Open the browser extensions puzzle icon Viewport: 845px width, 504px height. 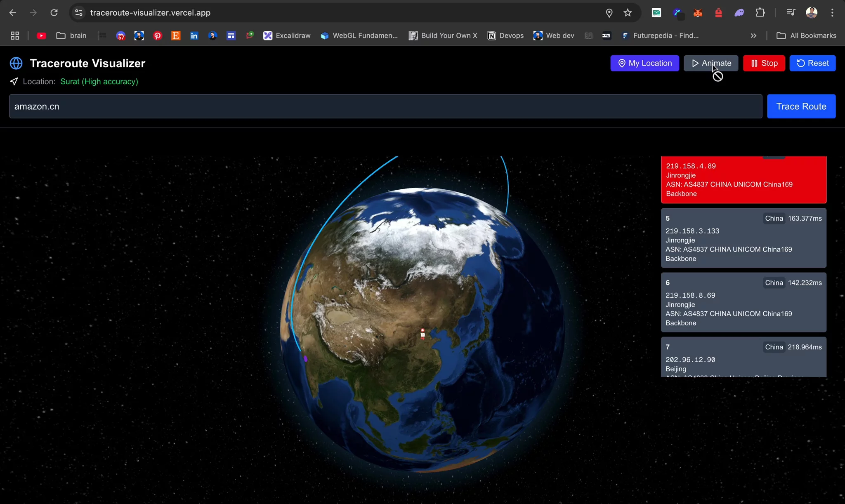pos(760,13)
